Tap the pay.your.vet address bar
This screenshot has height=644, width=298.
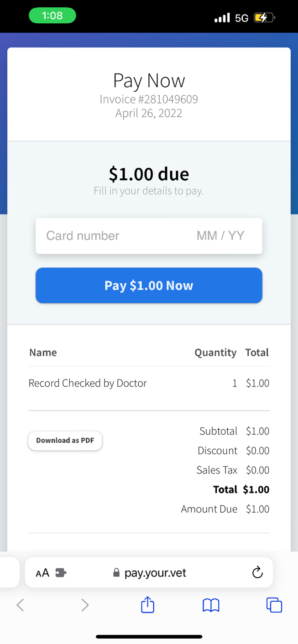tap(155, 573)
